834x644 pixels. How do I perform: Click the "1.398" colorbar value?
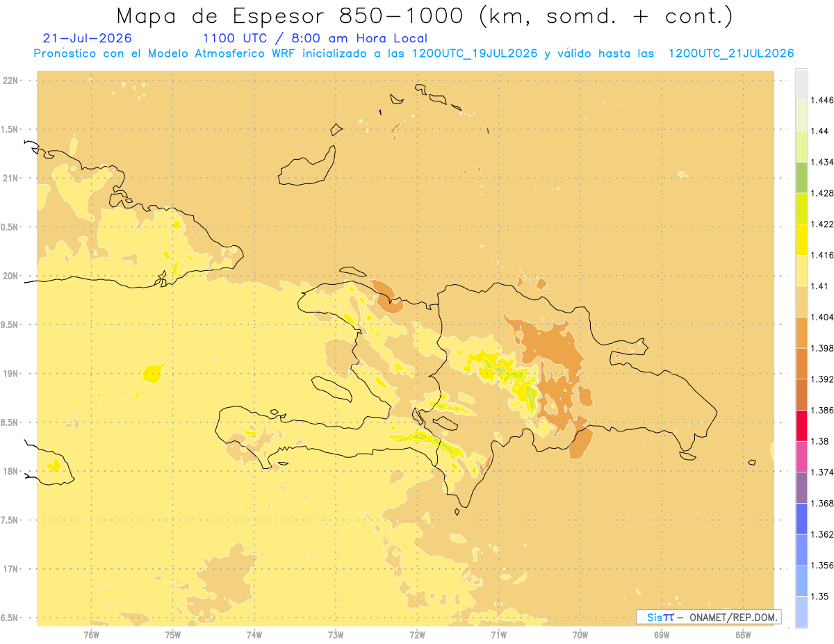coord(822,348)
